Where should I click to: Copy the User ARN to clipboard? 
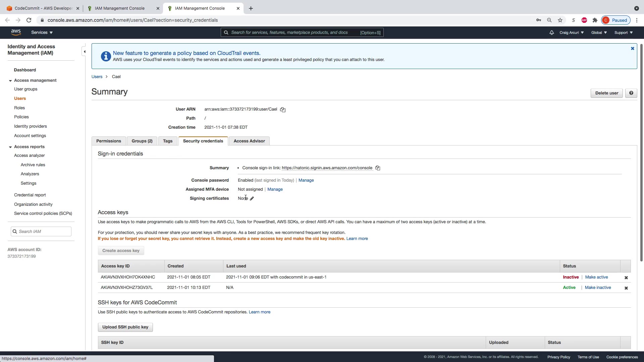283,110
